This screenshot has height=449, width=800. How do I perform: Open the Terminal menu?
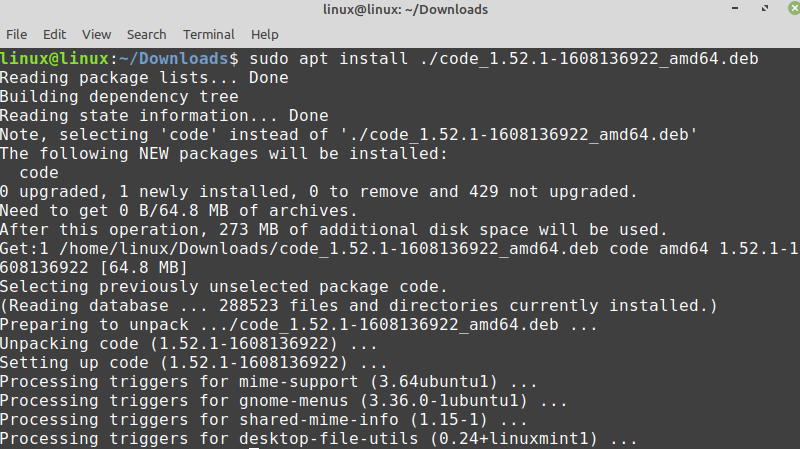tap(209, 34)
